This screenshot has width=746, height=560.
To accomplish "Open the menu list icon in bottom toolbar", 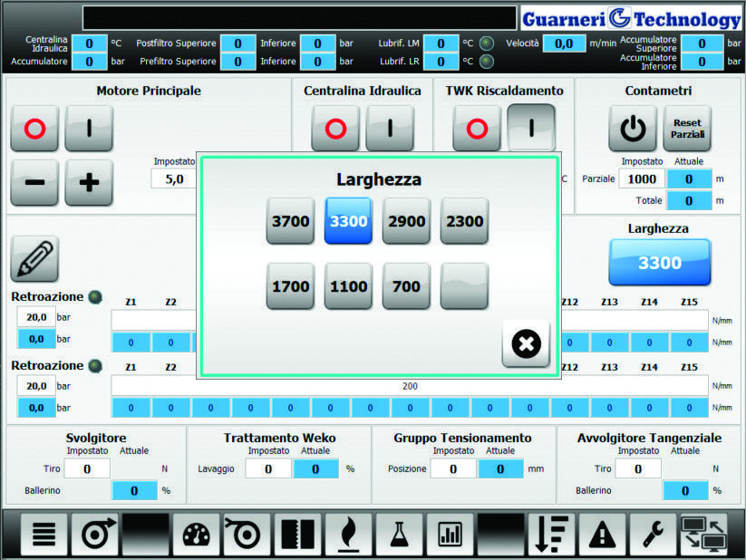I will click(44, 534).
